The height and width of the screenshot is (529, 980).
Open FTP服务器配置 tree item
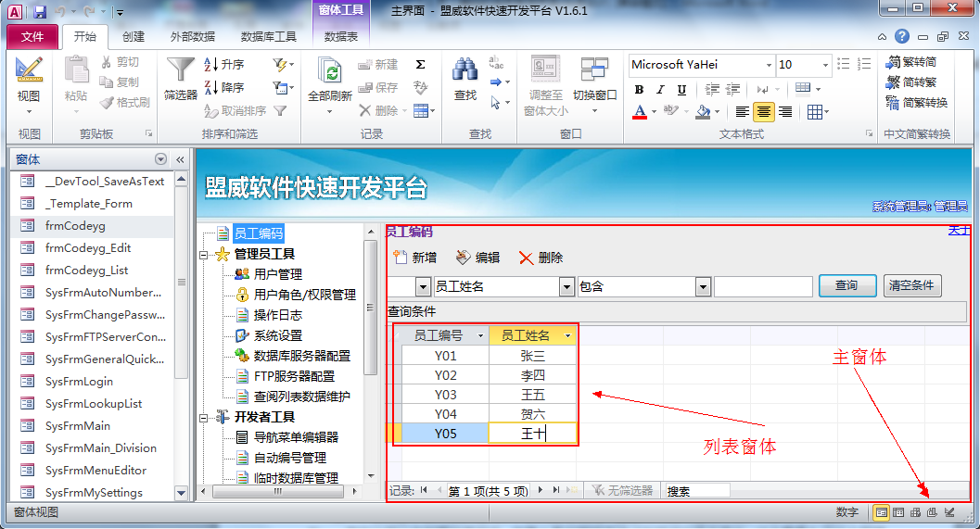coord(295,376)
